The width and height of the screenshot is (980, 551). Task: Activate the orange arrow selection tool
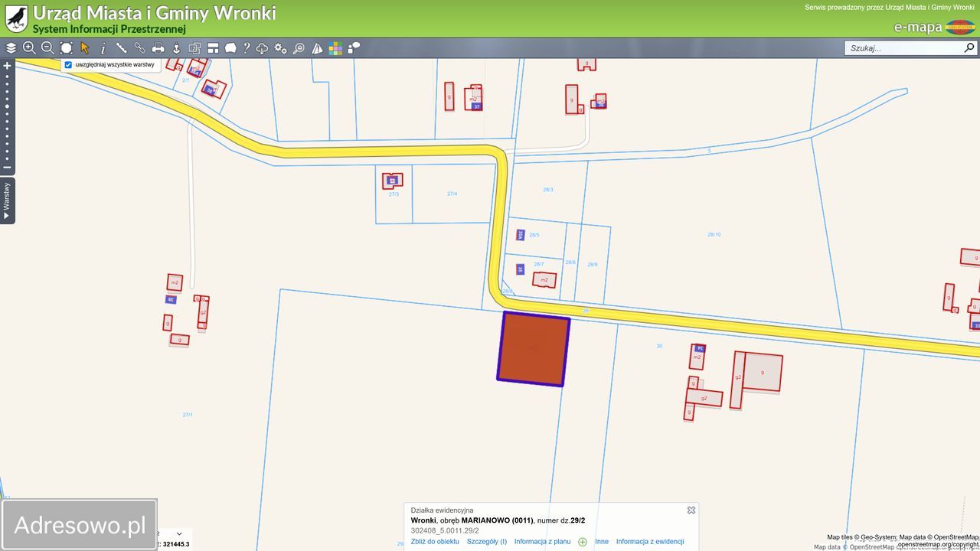[85, 48]
